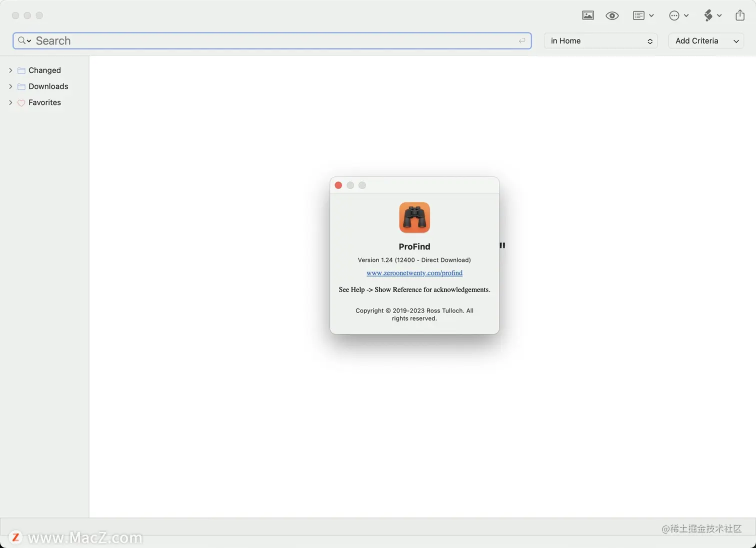756x548 pixels.
Task: Select Favorites in the sidebar
Action: [x=44, y=102]
